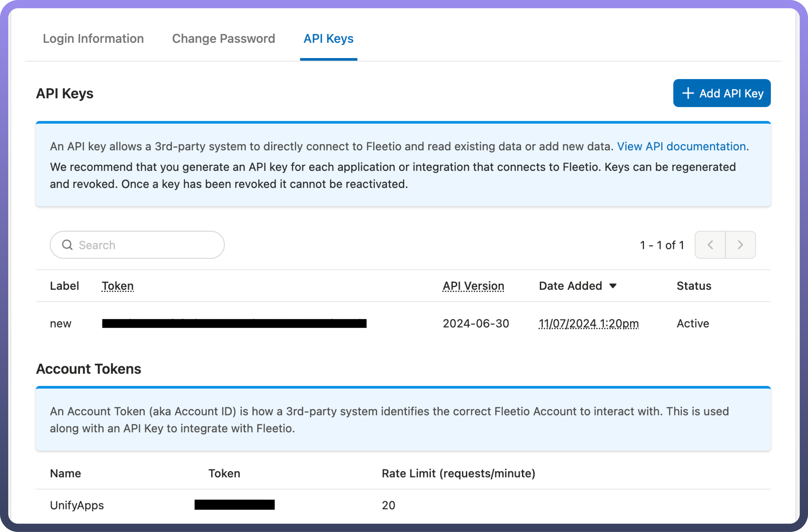Sort by API Version column header

pos(473,286)
